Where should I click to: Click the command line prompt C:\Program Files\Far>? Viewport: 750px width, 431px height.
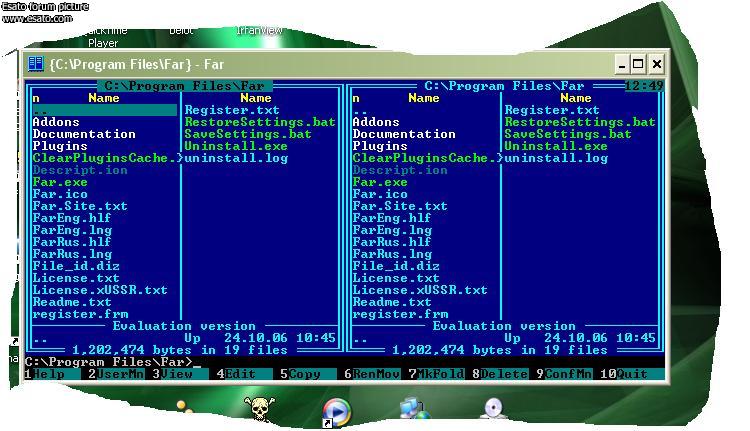point(109,362)
